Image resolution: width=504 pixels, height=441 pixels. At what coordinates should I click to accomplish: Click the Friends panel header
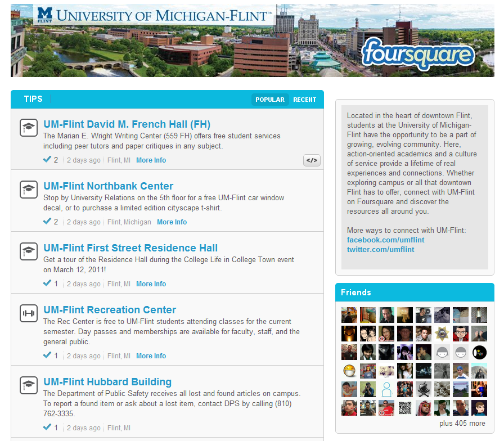tap(415, 292)
